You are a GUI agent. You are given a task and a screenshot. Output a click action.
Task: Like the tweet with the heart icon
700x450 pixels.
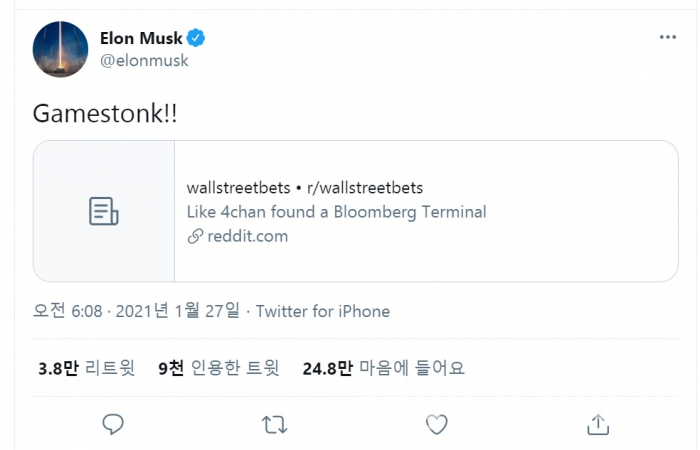[x=436, y=424]
